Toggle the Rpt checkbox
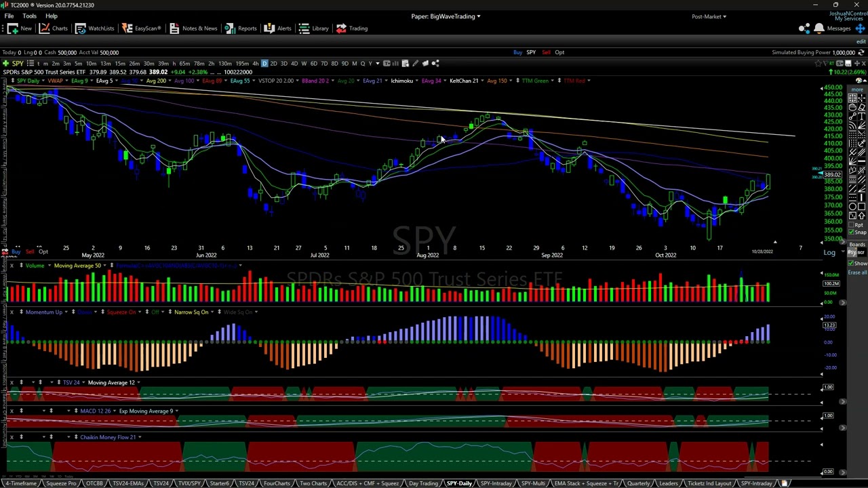Image resolution: width=868 pixels, height=488 pixels. 851,225
